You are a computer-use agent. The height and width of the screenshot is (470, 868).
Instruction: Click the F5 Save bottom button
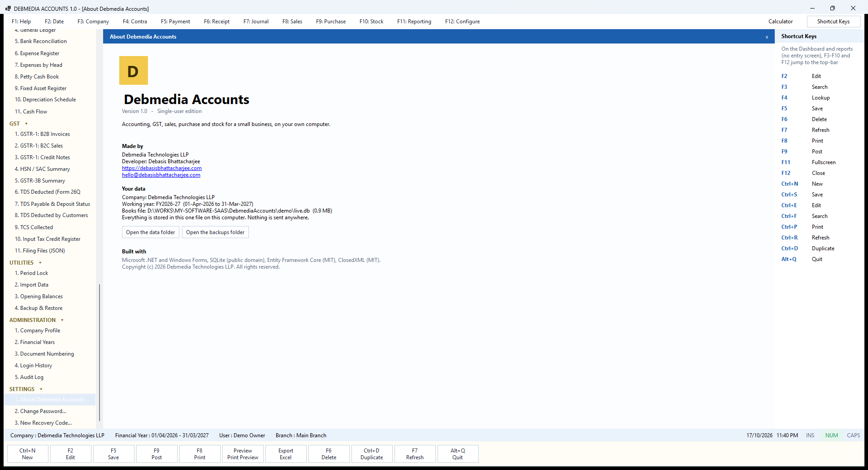[x=113, y=454]
